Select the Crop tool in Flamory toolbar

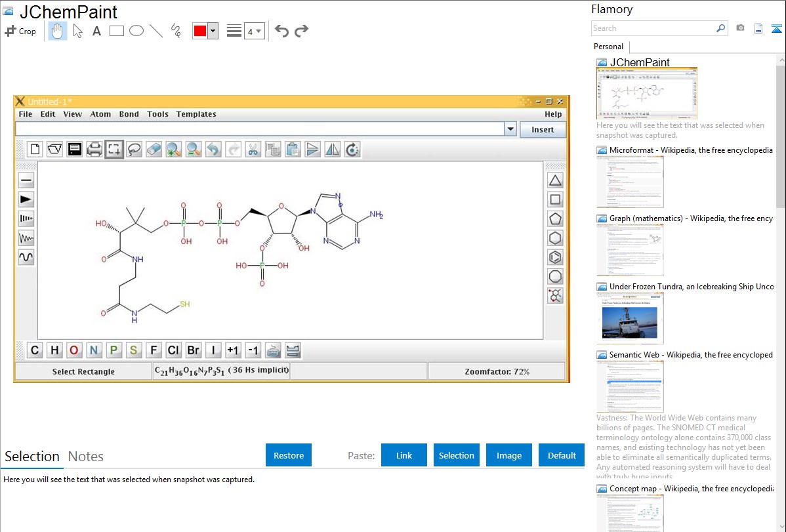[x=20, y=31]
